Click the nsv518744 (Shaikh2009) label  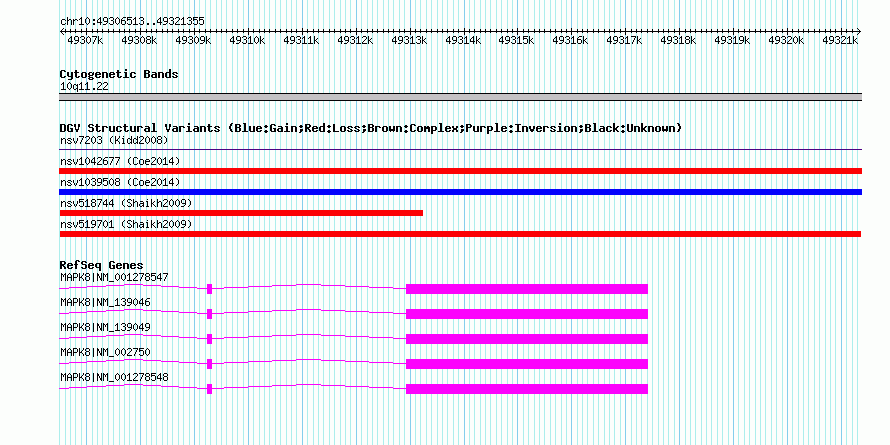point(126,203)
